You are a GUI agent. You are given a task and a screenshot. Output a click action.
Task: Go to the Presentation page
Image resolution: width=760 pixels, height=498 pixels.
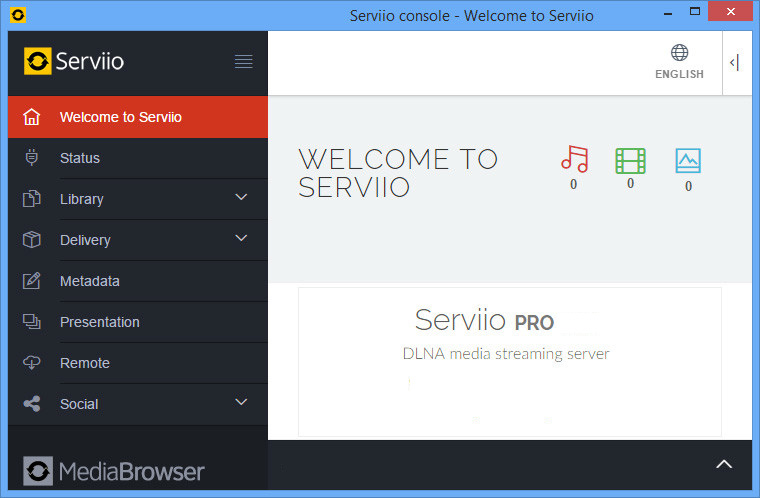tap(138, 322)
